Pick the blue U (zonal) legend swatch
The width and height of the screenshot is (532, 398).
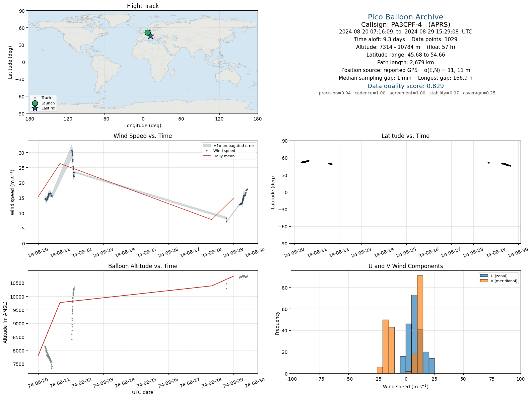click(484, 276)
